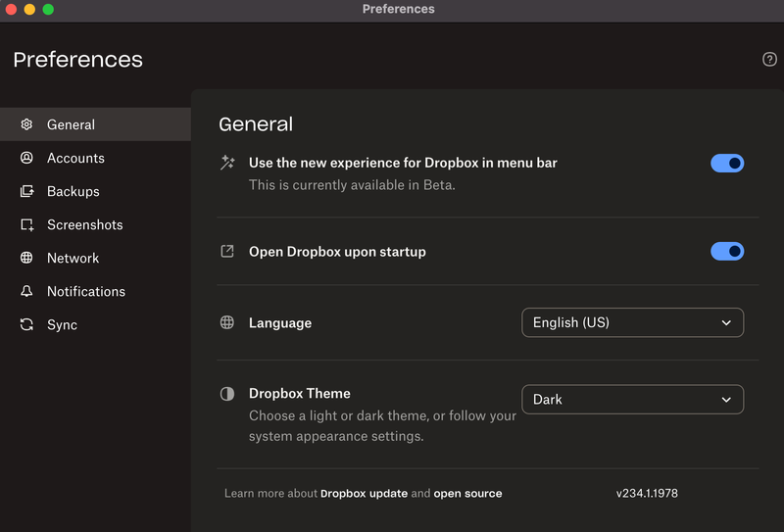Click the General gear icon in sidebar
The height and width of the screenshot is (532, 784).
(x=26, y=124)
